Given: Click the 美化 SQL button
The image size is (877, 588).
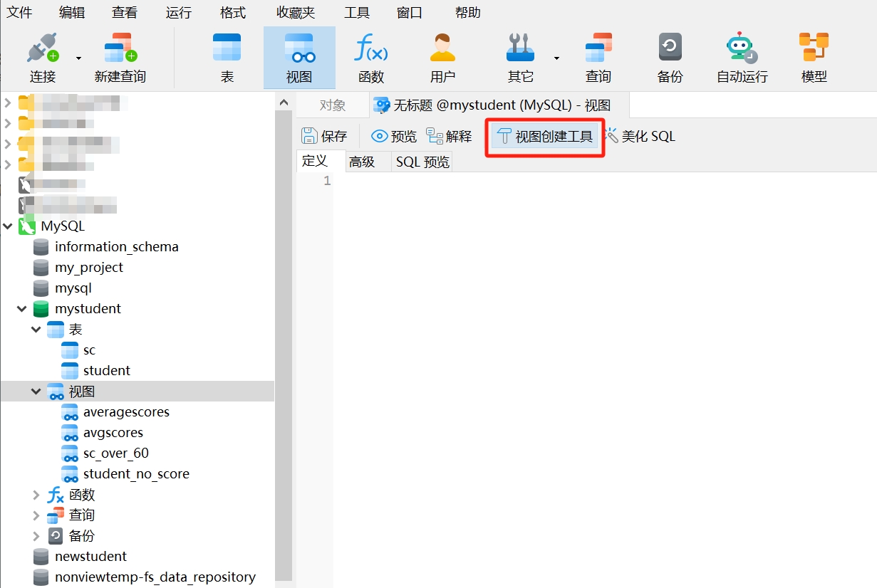Looking at the screenshot, I should tap(640, 136).
